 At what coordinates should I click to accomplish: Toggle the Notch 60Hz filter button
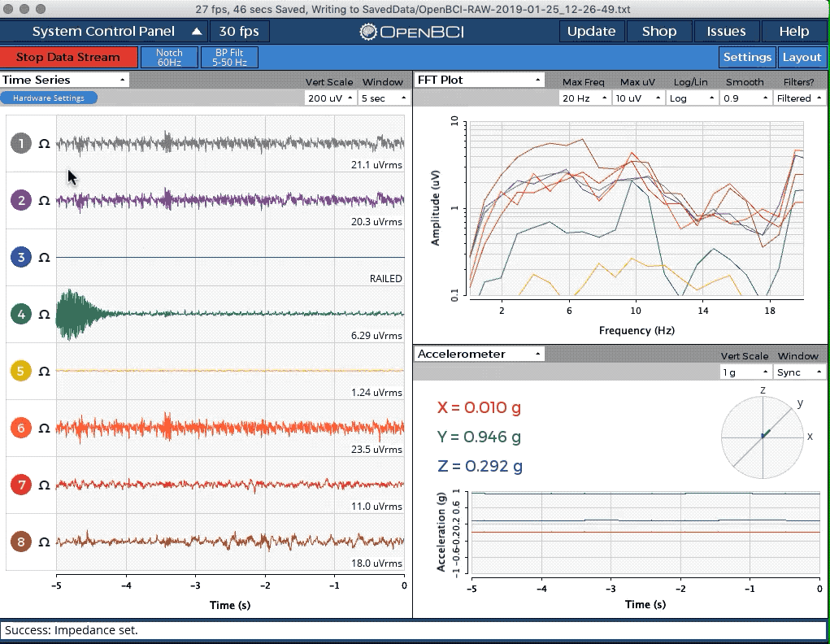pos(169,57)
